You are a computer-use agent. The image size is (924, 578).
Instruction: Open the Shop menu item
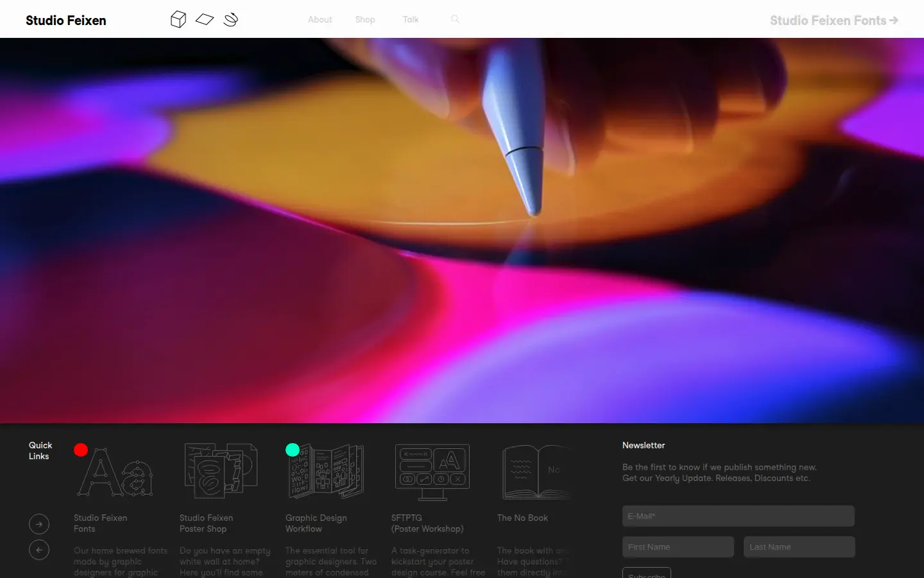coord(365,19)
